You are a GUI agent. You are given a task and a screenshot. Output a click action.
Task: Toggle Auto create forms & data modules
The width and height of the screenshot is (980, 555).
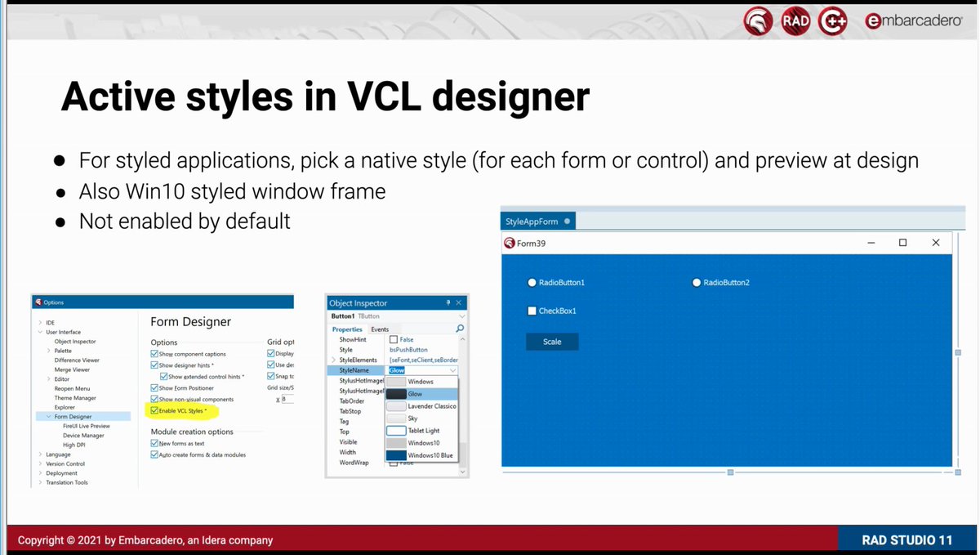pyautogui.click(x=155, y=454)
